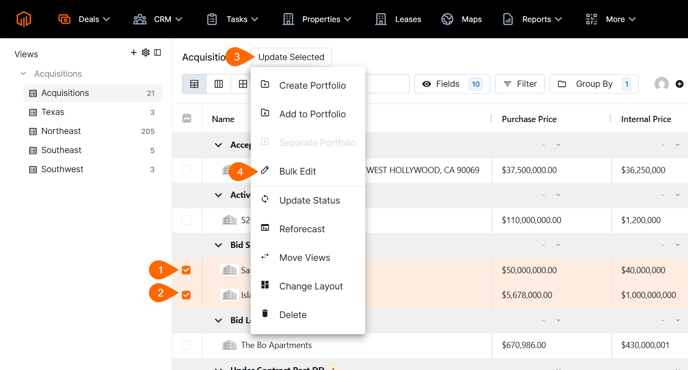Collapse the Accepted group chevron
688x370 pixels.
(x=218, y=145)
